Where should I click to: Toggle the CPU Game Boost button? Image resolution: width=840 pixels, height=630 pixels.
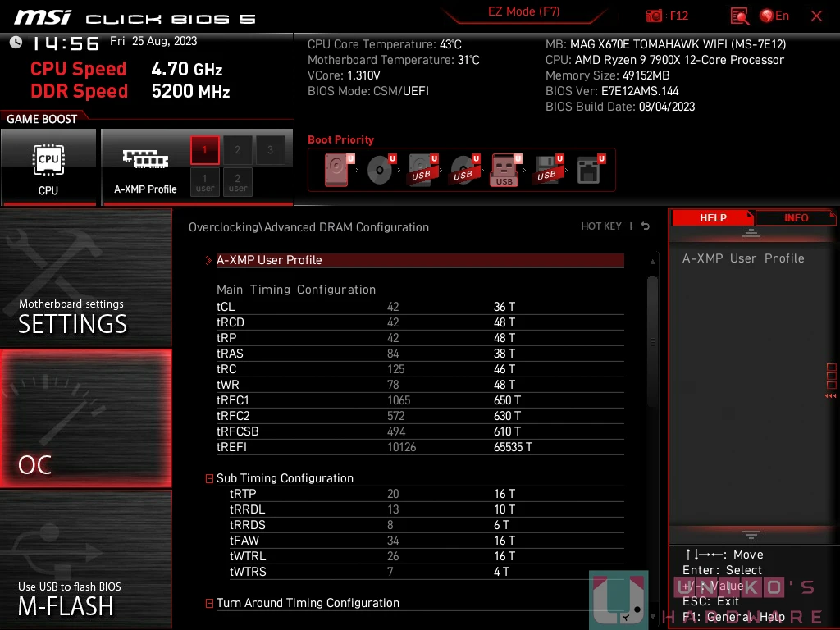tap(48, 167)
